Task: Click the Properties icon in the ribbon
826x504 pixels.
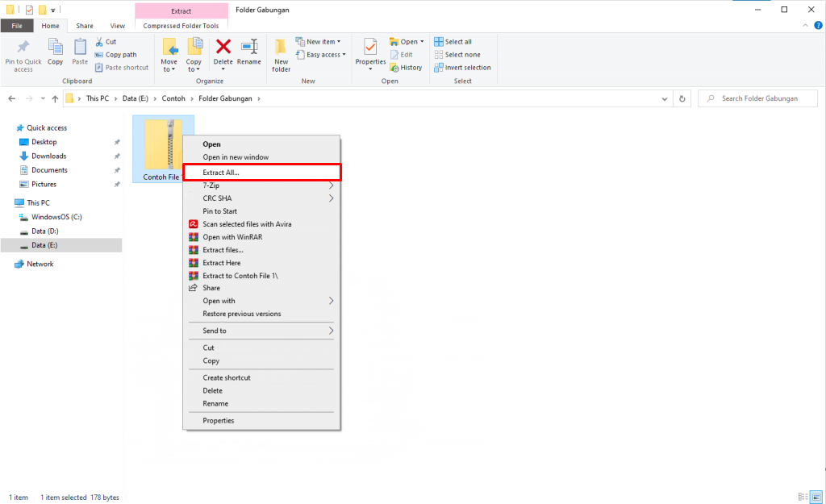Action: click(x=370, y=52)
